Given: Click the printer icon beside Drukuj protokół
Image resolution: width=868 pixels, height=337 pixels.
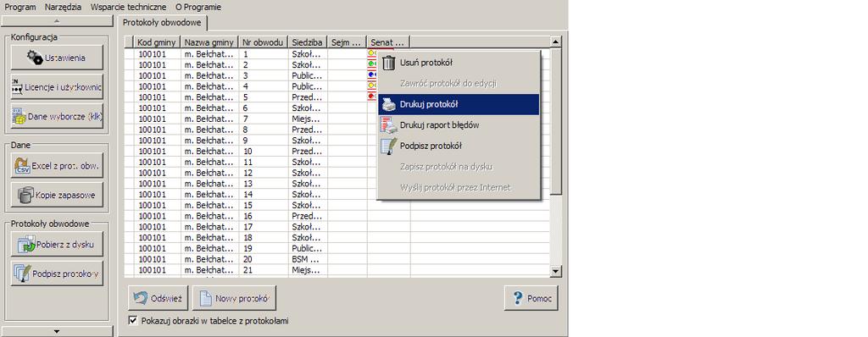Looking at the screenshot, I should [x=389, y=105].
